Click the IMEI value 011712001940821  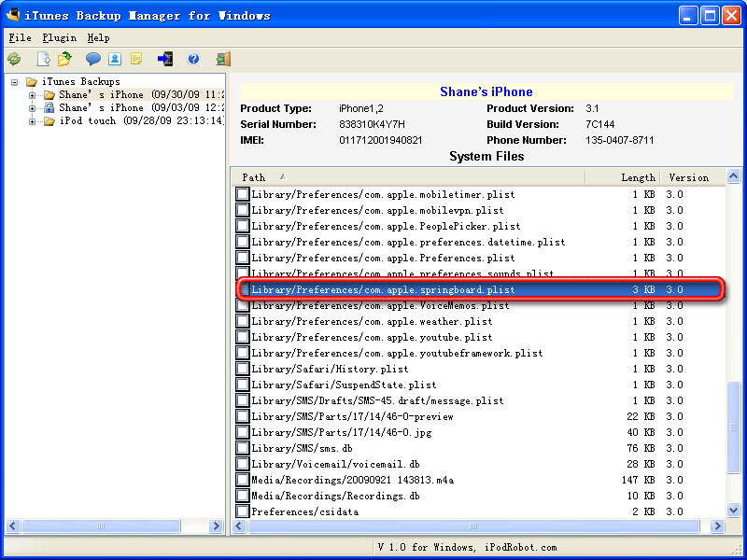click(381, 141)
